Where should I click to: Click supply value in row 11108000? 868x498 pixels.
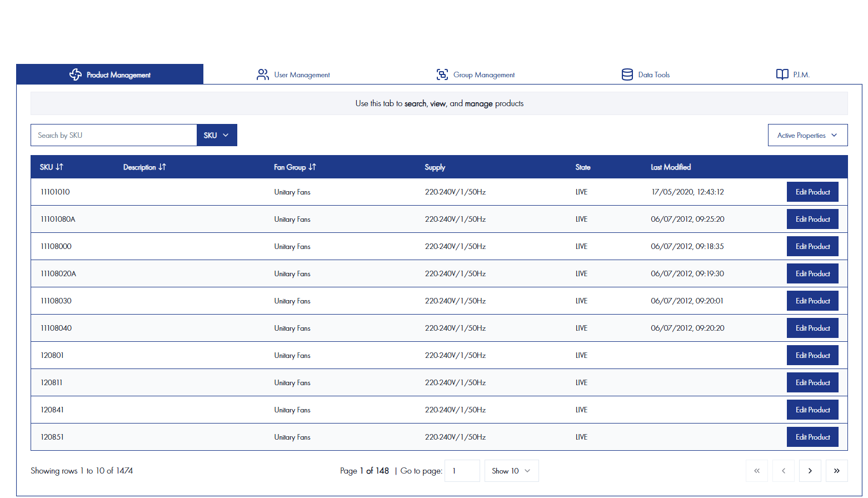pyautogui.click(x=455, y=246)
